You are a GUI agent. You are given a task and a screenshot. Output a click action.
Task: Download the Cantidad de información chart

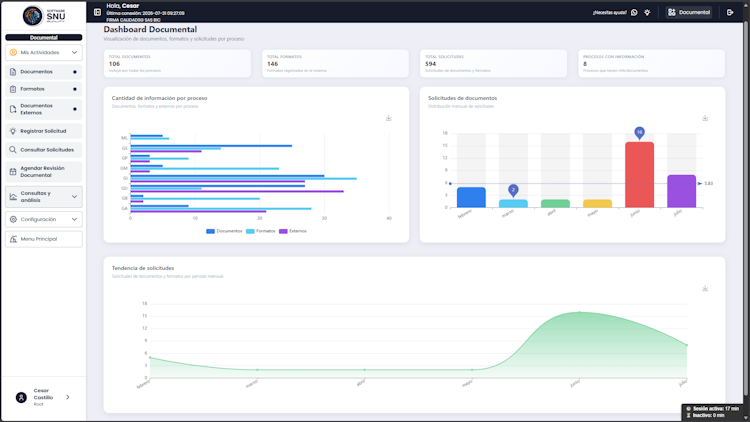click(x=388, y=118)
